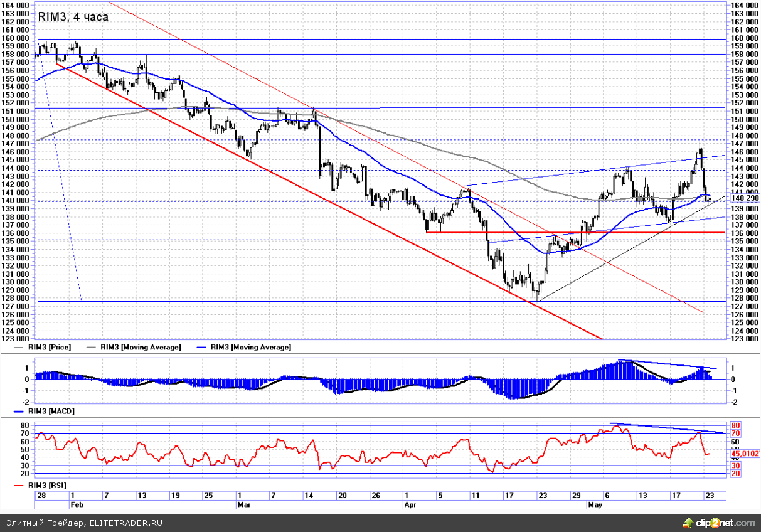The height and width of the screenshot is (532, 761).
Task: Select the May month on the time axis
Action: 595,504
